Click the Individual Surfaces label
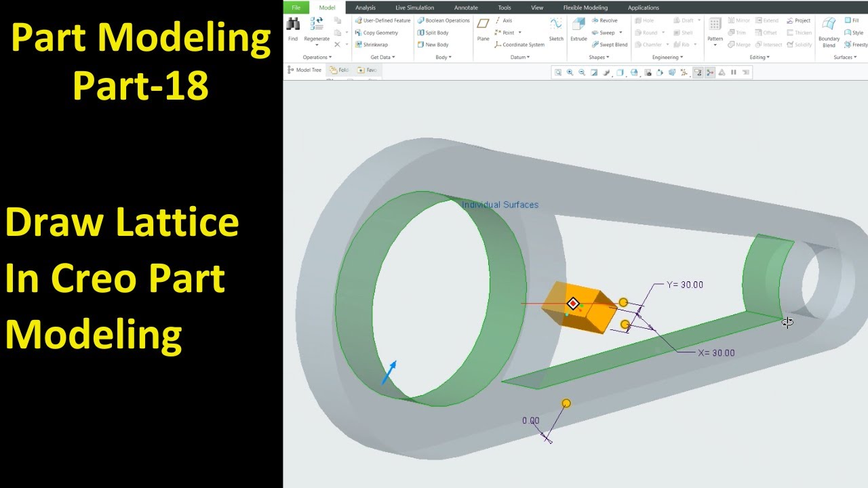Viewport: 868px width, 488px height. (500, 205)
